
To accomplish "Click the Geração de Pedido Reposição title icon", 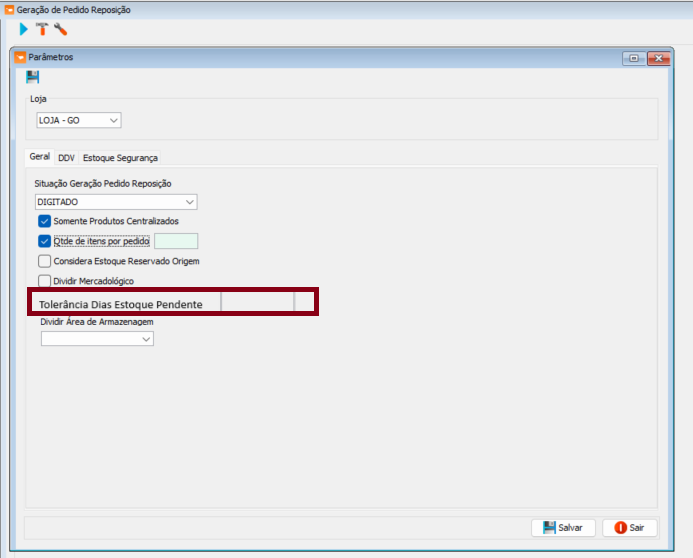I will tap(9, 9).
